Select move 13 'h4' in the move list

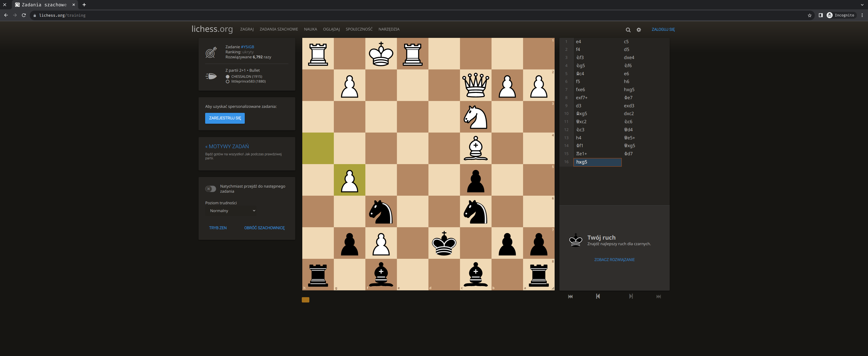(x=579, y=138)
